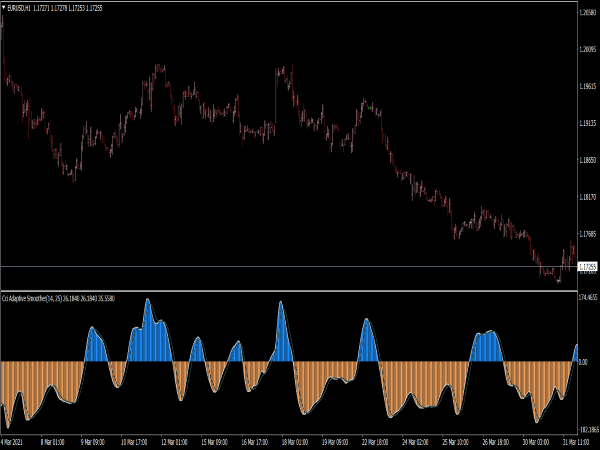Image resolution: width=600 pixels, height=450 pixels.
Task: Click the 26 Mar 18:00 time label
Action: point(496,442)
